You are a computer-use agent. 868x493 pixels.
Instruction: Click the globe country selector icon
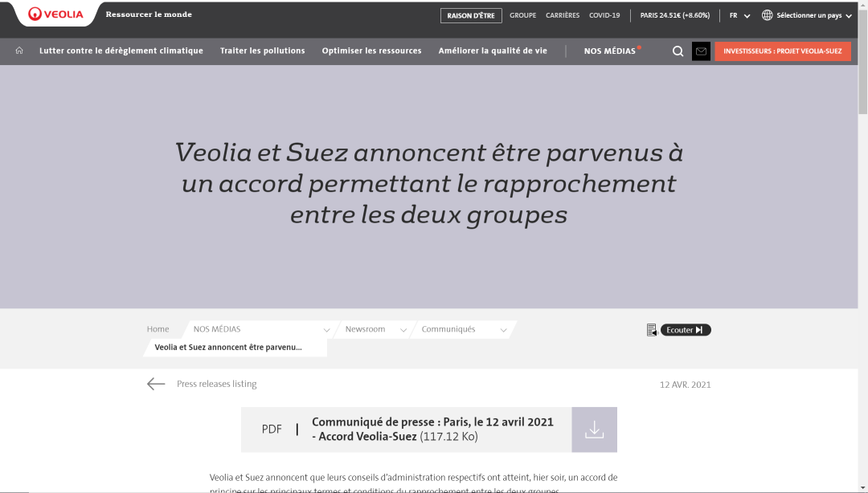tap(767, 15)
